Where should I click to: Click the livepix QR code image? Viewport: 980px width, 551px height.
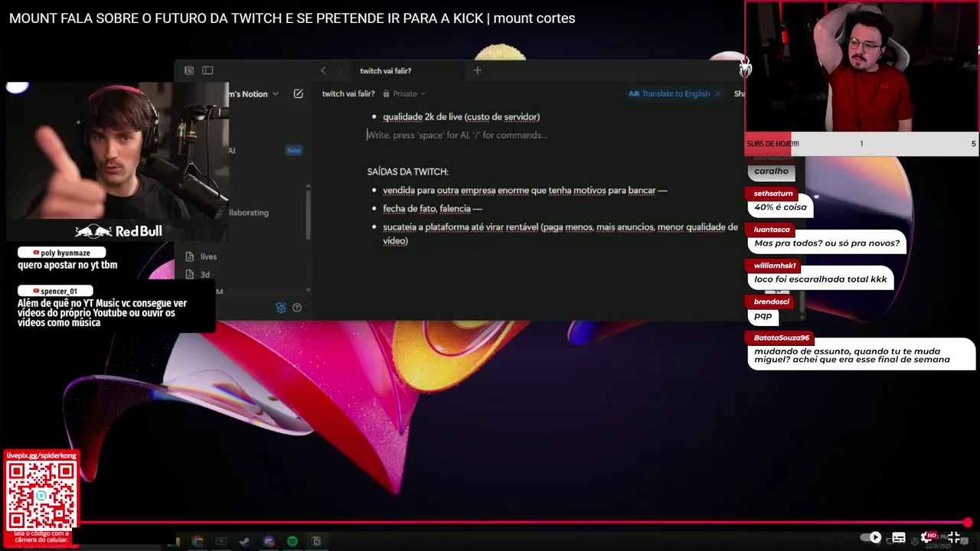pyautogui.click(x=41, y=496)
